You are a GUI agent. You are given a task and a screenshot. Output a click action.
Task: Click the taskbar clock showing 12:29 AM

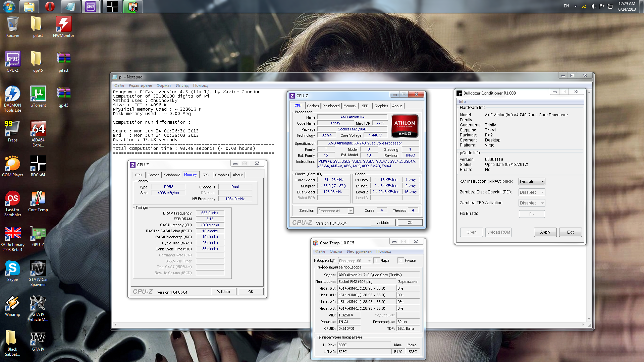tap(627, 6)
